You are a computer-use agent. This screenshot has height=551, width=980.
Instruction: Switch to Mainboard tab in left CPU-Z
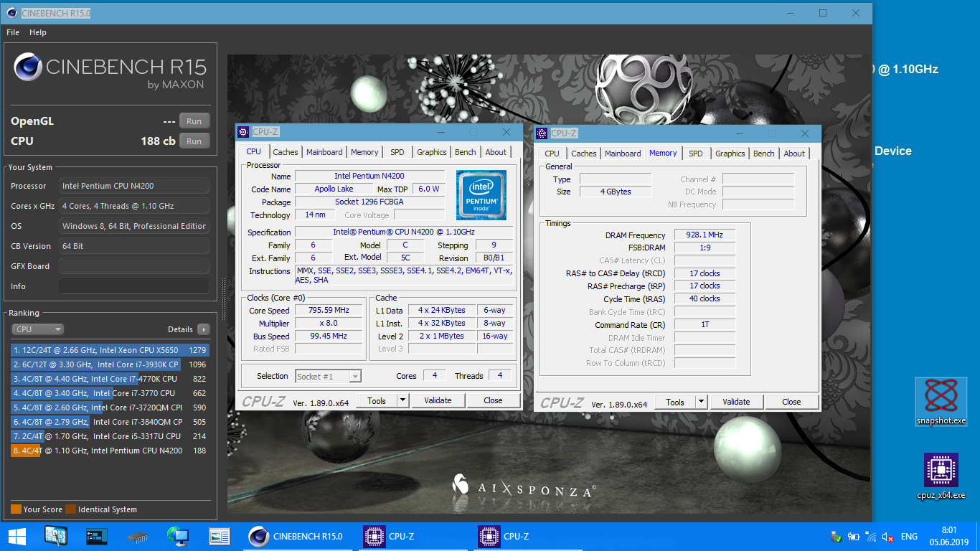(324, 152)
